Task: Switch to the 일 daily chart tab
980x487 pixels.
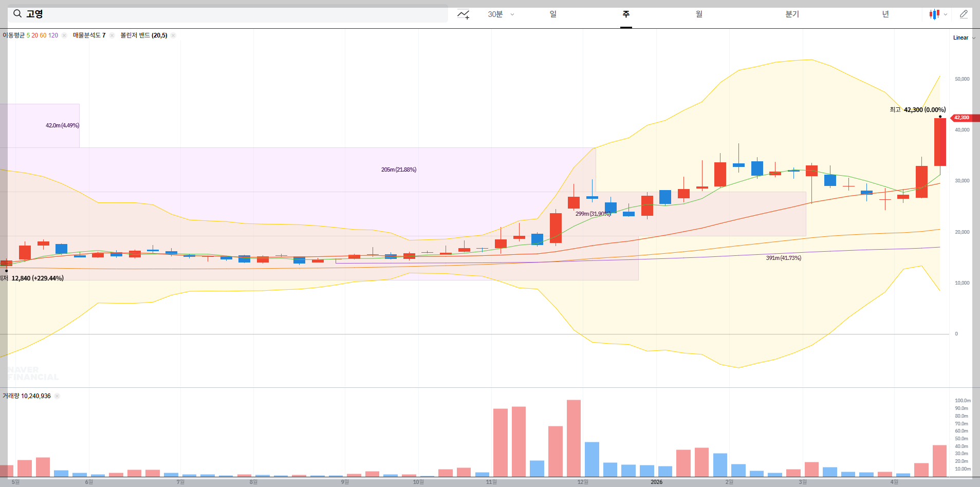Action: 553,14
